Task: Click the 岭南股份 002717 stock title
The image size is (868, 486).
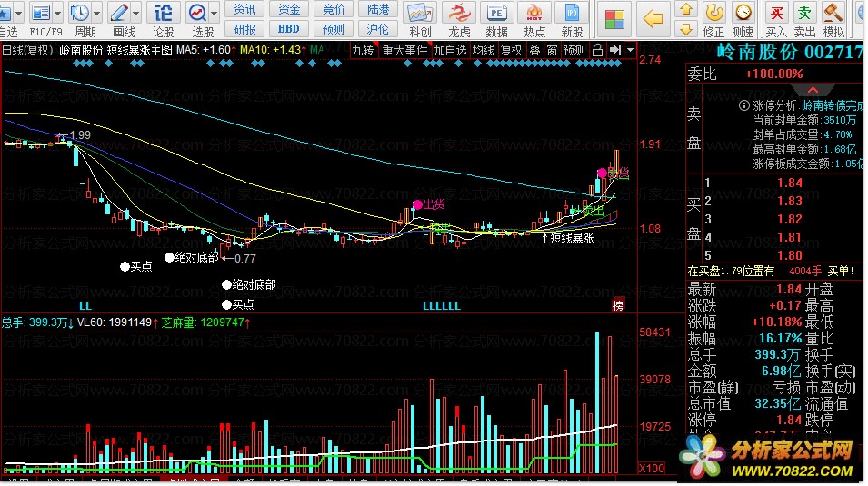Action: [789, 52]
